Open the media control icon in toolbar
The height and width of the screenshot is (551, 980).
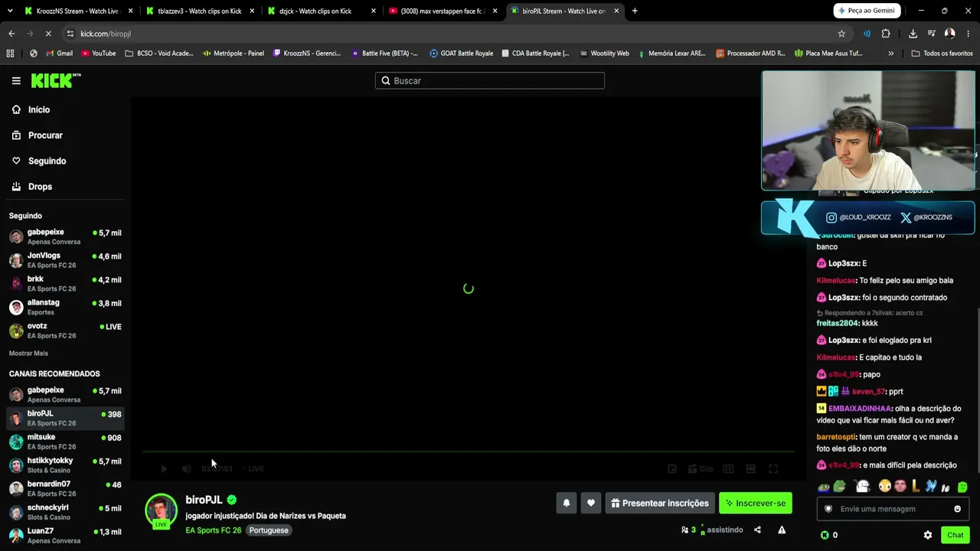pyautogui.click(x=932, y=34)
